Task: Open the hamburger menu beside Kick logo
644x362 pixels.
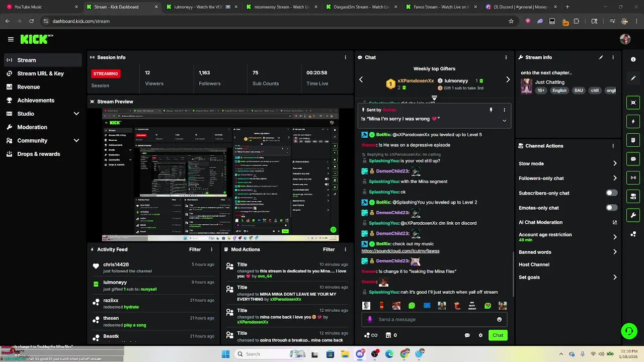Action: (11, 39)
